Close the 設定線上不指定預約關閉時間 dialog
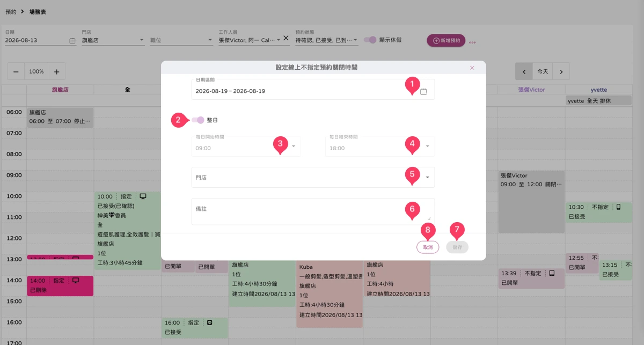The height and width of the screenshot is (345, 644). [472, 68]
